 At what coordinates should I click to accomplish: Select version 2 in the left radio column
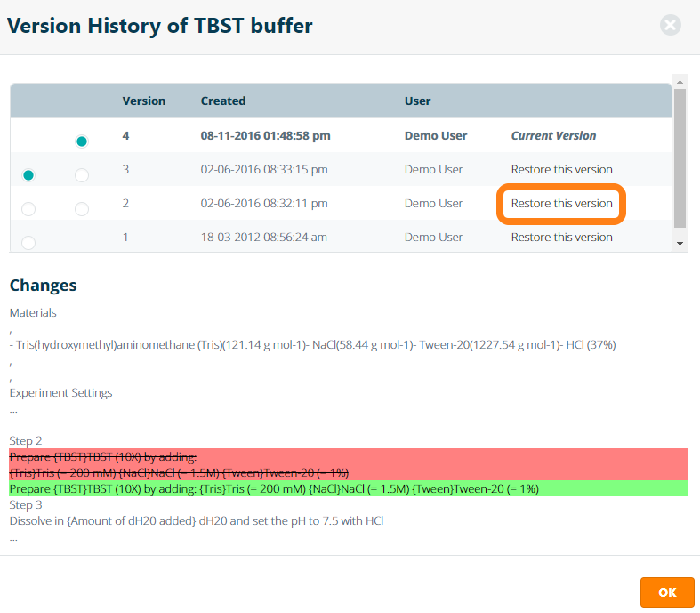click(28, 209)
